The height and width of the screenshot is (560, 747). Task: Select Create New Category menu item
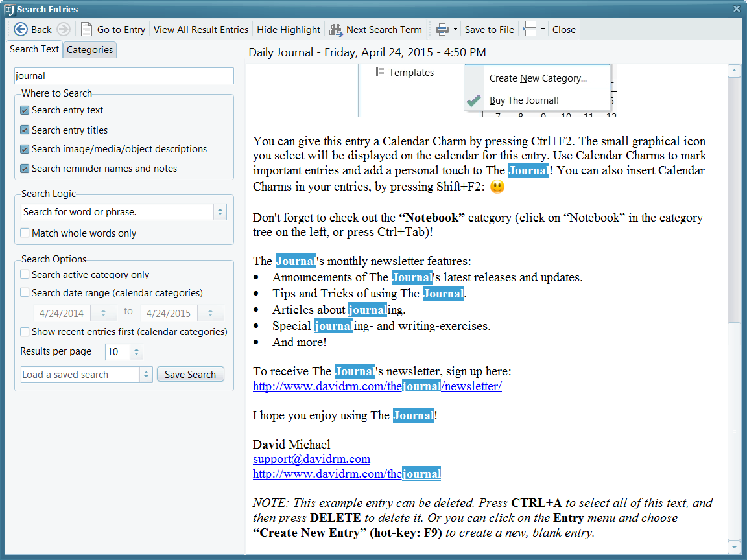point(538,78)
